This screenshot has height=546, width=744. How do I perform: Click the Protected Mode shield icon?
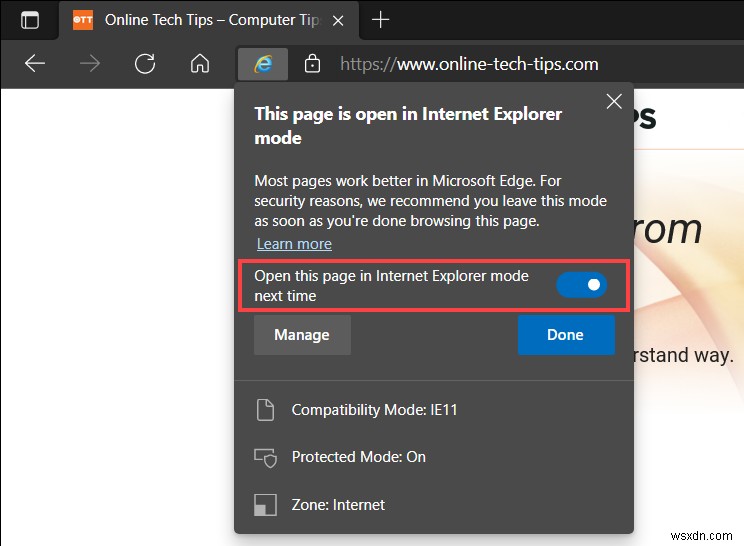[x=265, y=457]
